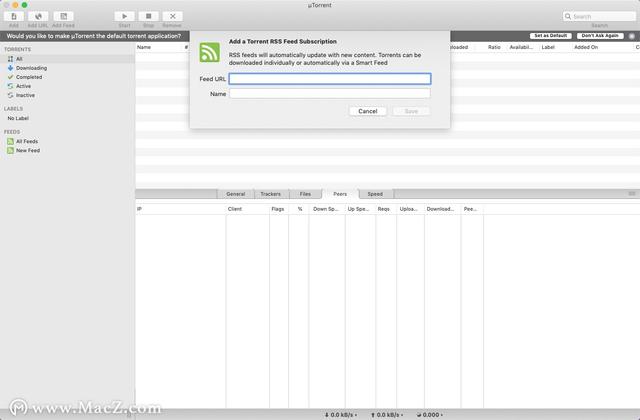
Task: Sort by Name column header
Action: [159, 47]
